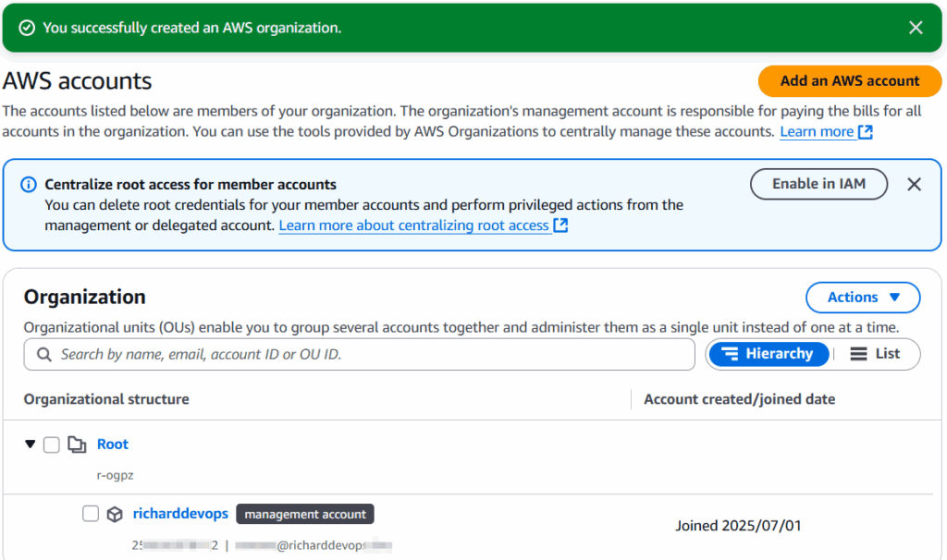The width and height of the screenshot is (947, 560).
Task: Open the Actions dropdown menu
Action: click(x=863, y=298)
